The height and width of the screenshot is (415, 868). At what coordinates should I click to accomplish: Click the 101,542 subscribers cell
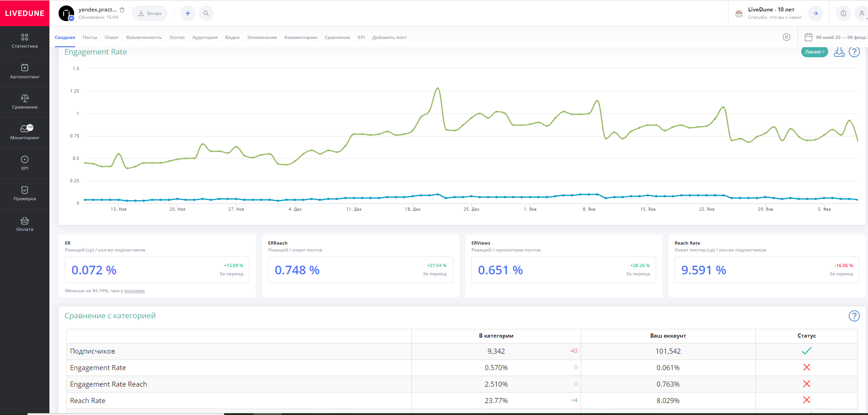[x=668, y=351]
